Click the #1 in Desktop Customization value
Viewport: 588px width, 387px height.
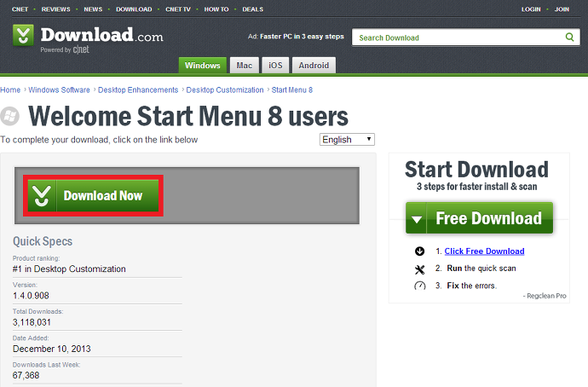click(x=69, y=269)
